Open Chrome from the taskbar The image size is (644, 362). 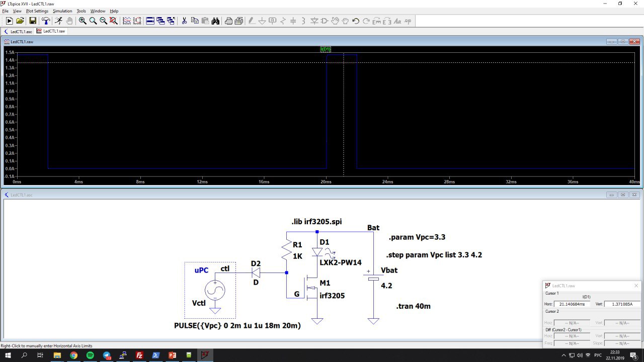[x=74, y=355]
